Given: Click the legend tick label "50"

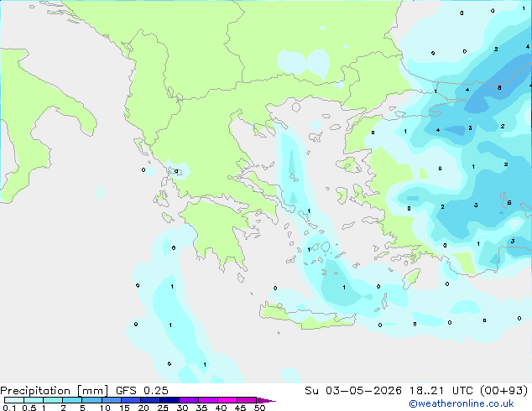Looking at the screenshot, I should [259, 408].
